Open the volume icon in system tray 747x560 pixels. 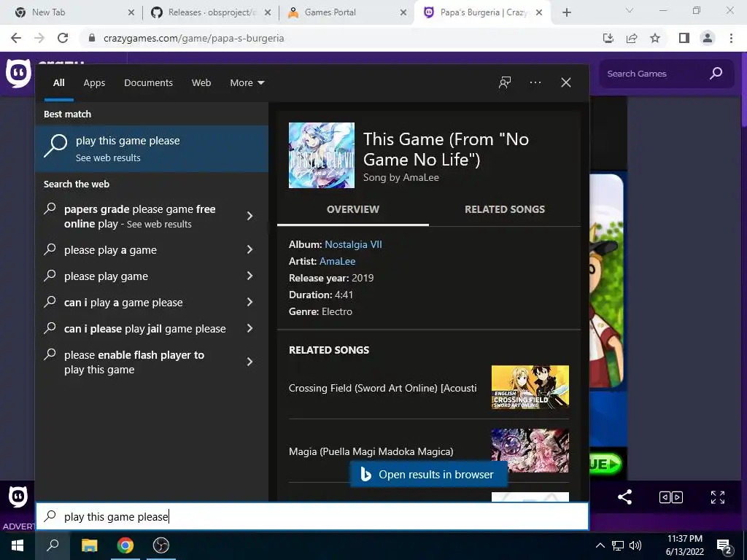point(635,545)
